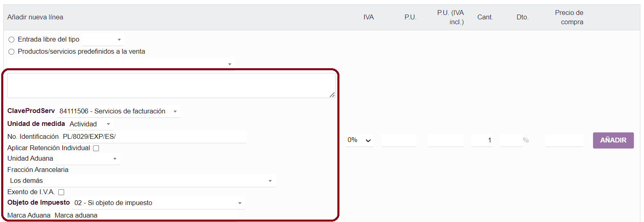Select the IVA 0% rate dropdown
This screenshot has width=644, height=222.
(x=359, y=140)
